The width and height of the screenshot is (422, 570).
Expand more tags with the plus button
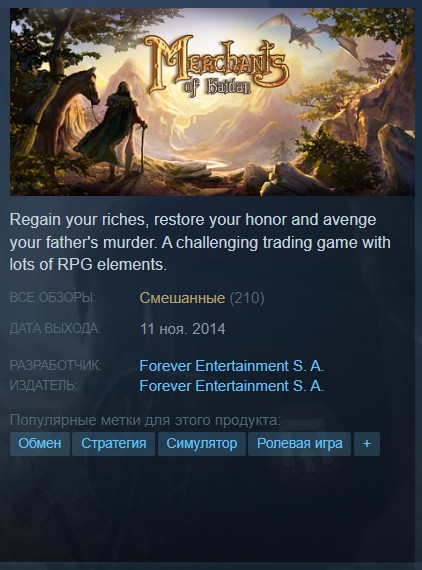(x=367, y=443)
